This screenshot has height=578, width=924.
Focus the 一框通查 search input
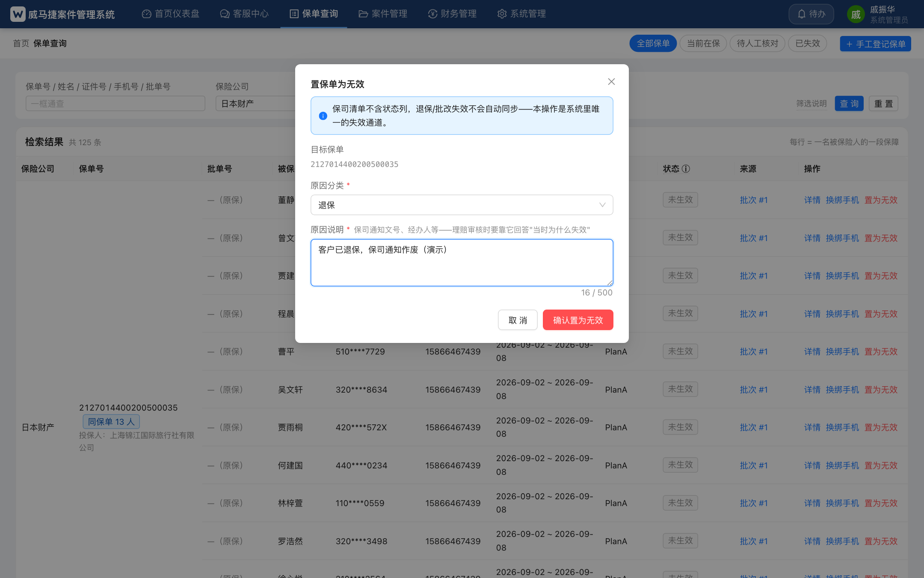click(115, 104)
